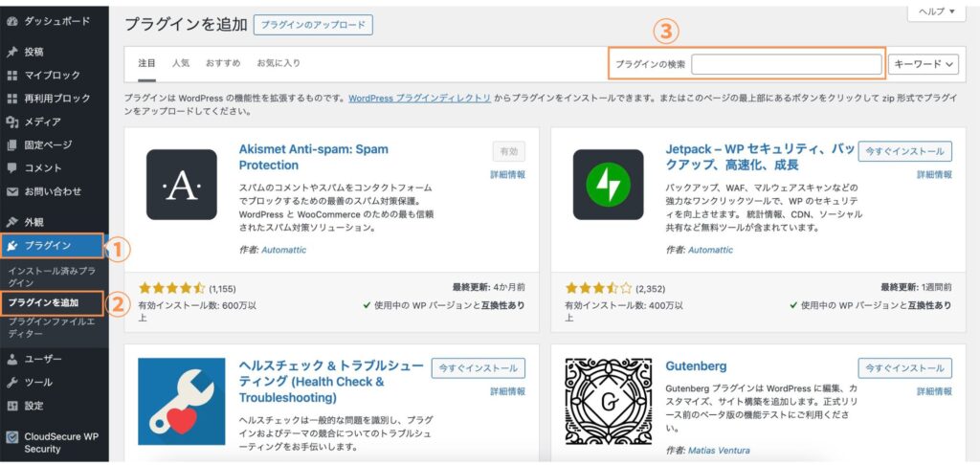This screenshot has width=980, height=465.
Task: Open the Health Check plugin thumbnail
Action: (182, 401)
